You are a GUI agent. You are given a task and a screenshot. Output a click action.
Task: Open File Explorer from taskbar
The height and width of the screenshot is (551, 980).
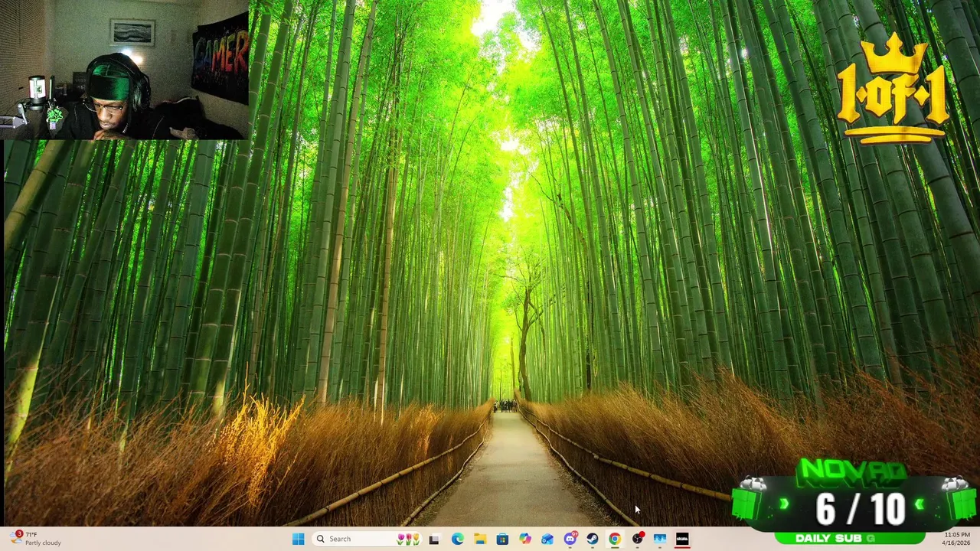coord(479,539)
